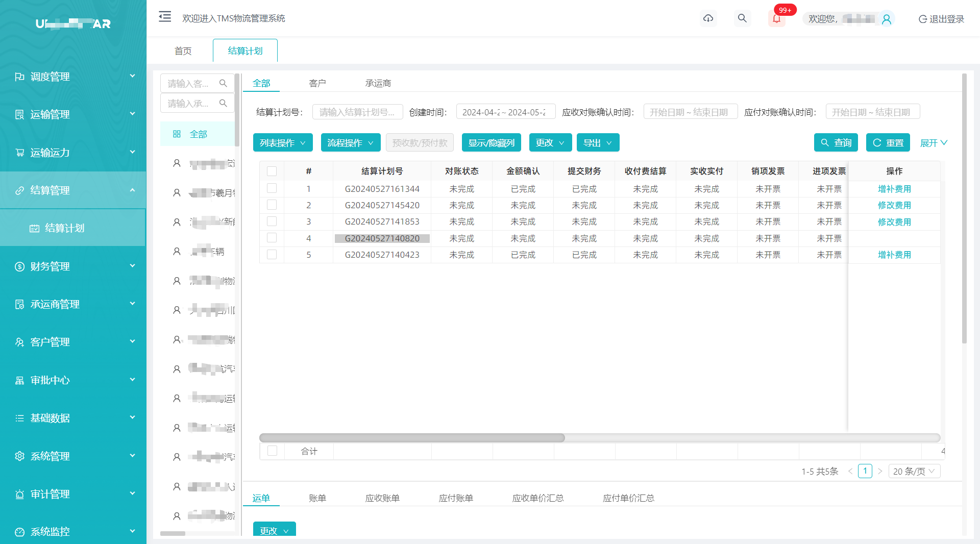This screenshot has height=544, width=980.
Task: Switch to the 账单 bottom tab
Action: tap(317, 498)
